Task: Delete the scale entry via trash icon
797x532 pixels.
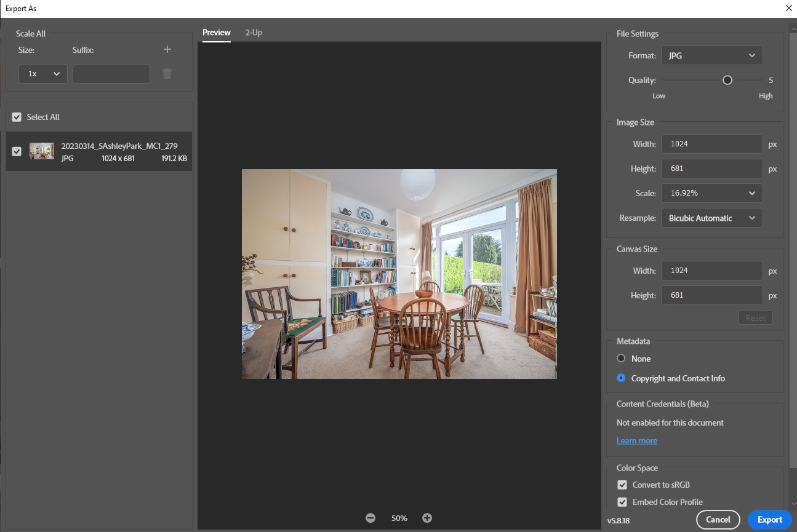Action: (x=167, y=73)
